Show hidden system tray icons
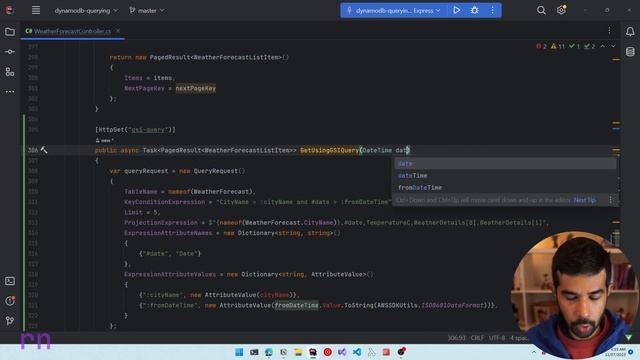Viewport: 640px width, 360px height. 534,352
